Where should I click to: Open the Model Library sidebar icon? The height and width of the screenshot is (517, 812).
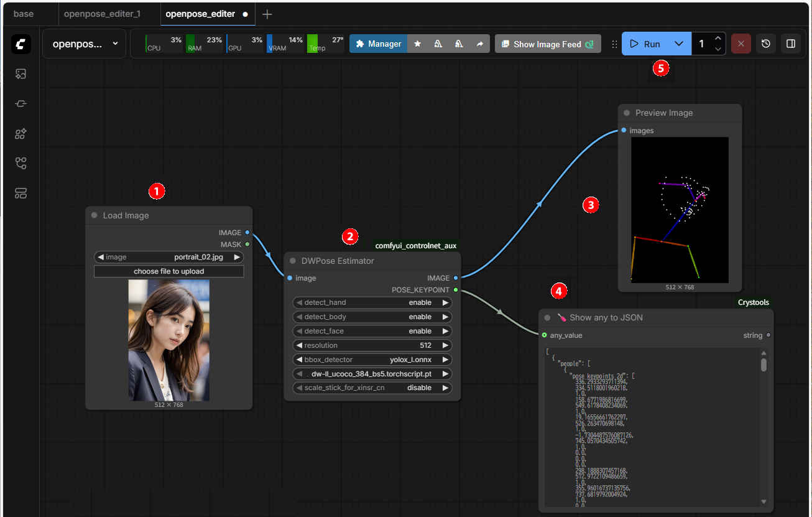tap(21, 133)
